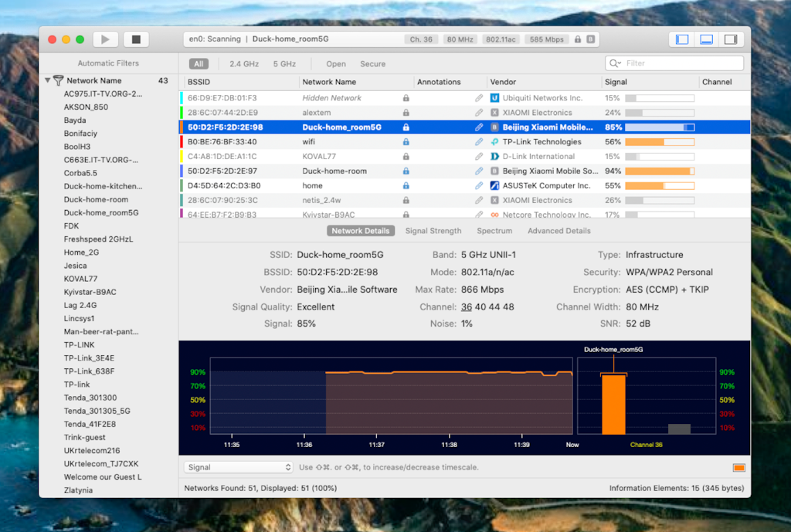Switch to the Spectrum tab
791x532 pixels.
pos(494,231)
